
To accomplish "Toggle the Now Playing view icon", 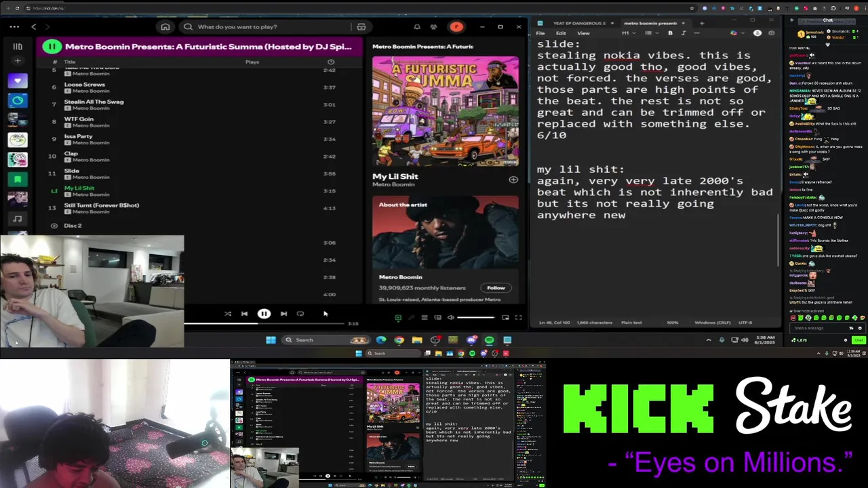I will tap(398, 317).
